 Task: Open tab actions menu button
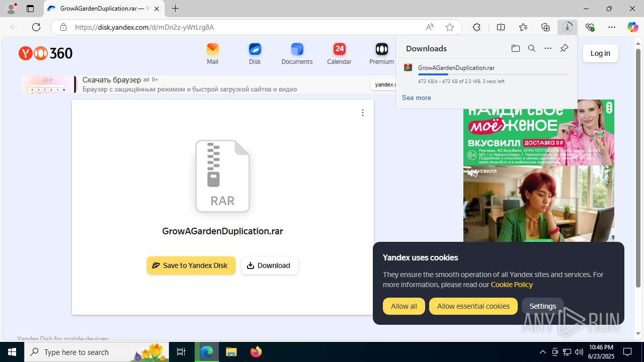click(x=30, y=9)
